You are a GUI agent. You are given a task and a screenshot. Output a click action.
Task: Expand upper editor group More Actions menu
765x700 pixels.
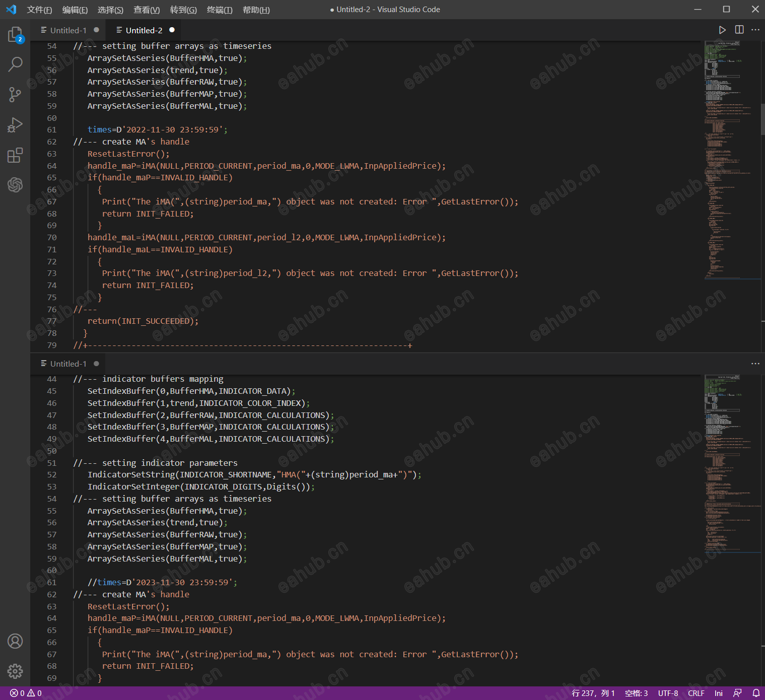pos(755,30)
